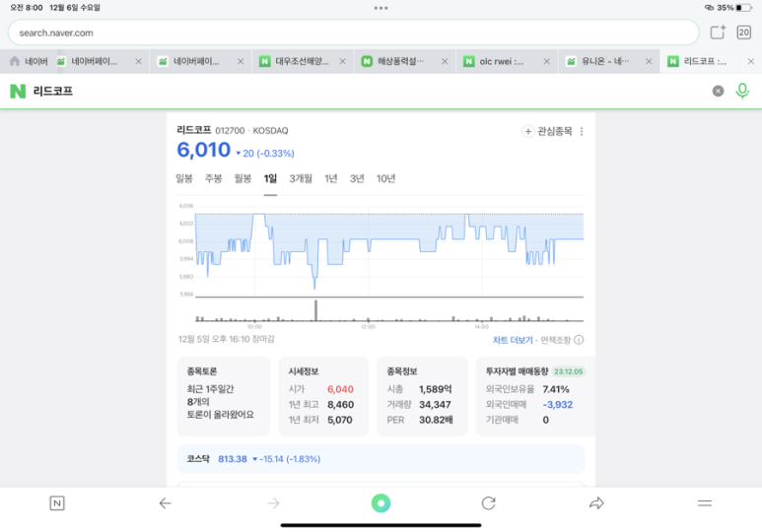The image size is (762, 532).
Task: Tap the 외국인매매 -3,932 value
Action: [557, 404]
